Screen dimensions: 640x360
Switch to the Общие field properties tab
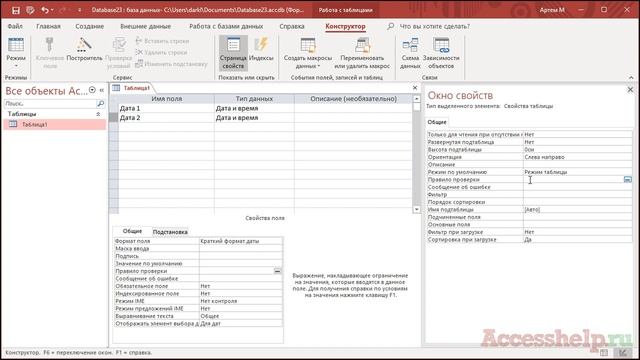132,231
